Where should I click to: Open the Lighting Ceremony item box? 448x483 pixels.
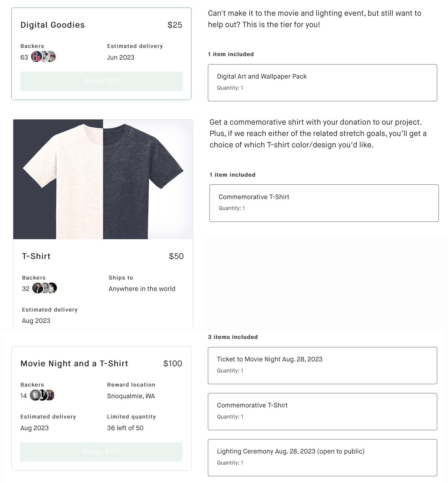(x=322, y=458)
